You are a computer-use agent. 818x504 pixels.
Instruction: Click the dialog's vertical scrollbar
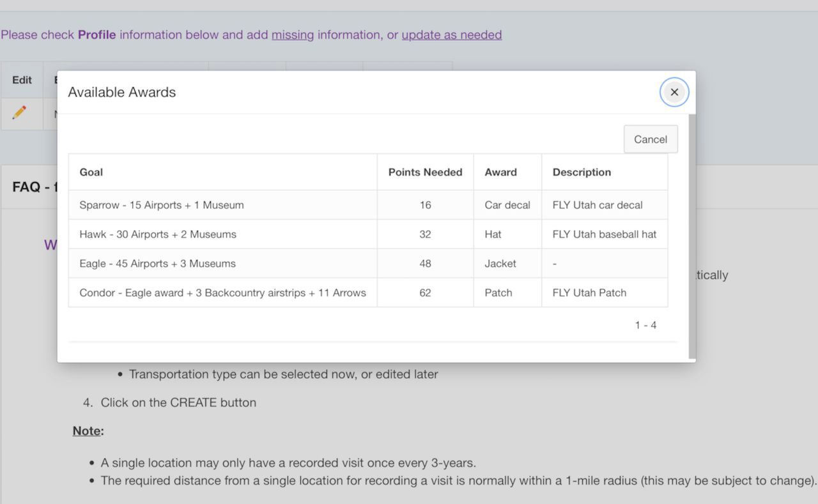[x=691, y=236]
